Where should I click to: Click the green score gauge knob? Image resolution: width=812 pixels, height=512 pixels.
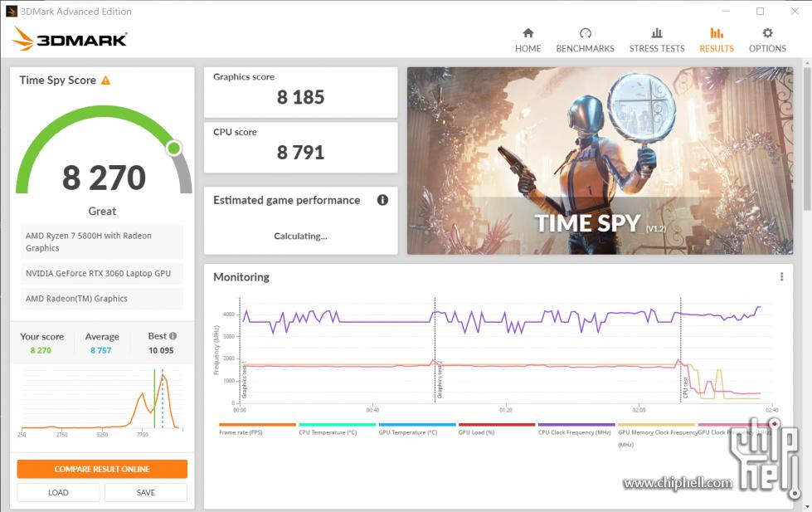pyautogui.click(x=174, y=149)
